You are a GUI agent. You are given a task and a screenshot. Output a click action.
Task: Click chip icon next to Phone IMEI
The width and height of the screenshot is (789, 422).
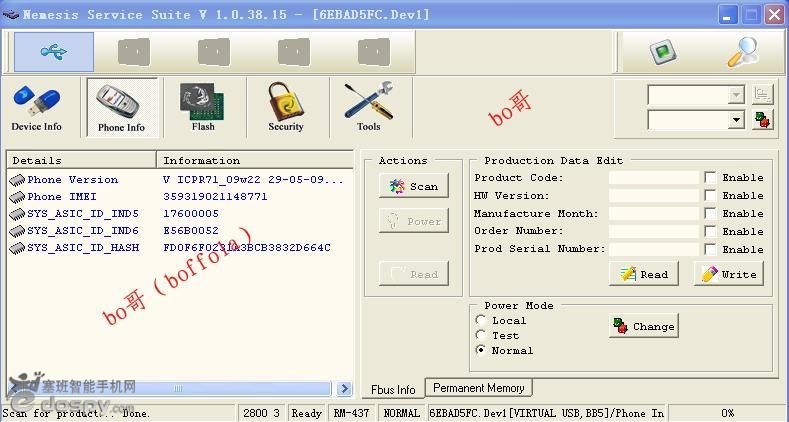pyautogui.click(x=17, y=197)
